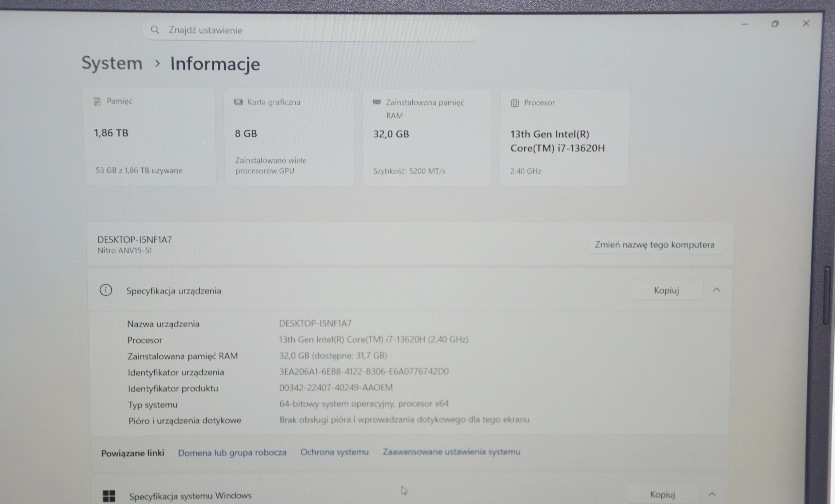Collapse the Specyfikacja urządzenia section
Viewport: 835px width, 504px height.
[716, 290]
